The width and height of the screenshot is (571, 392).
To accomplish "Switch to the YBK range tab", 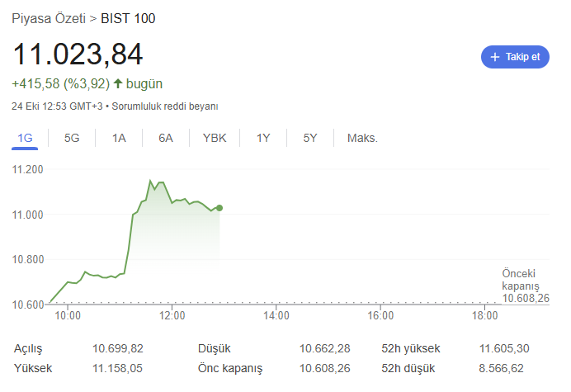I will [215, 138].
